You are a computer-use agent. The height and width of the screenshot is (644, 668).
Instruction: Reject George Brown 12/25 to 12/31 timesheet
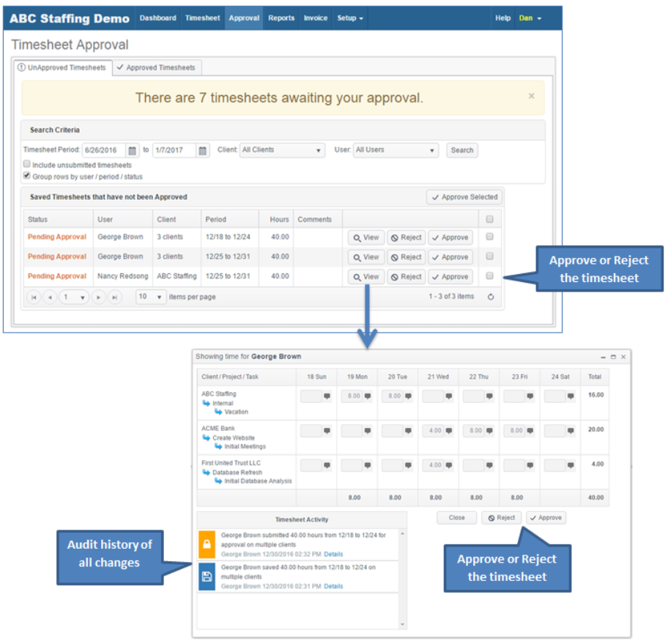point(407,257)
